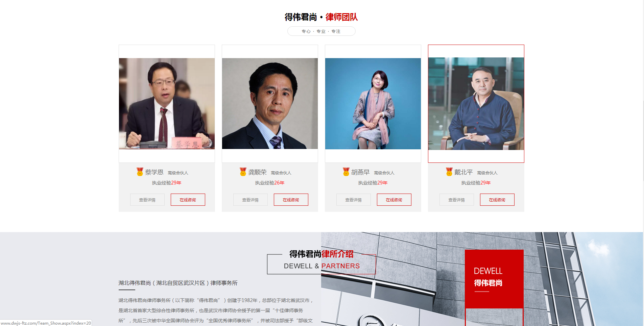This screenshot has width=644, height=326.
Task: Click medal icon beside 蔡学恩
Action: pos(140,172)
